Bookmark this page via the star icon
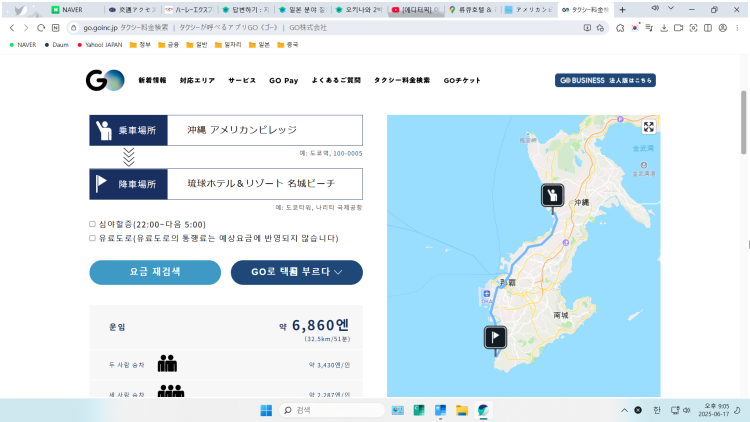The width and height of the screenshot is (750, 422). point(600,28)
